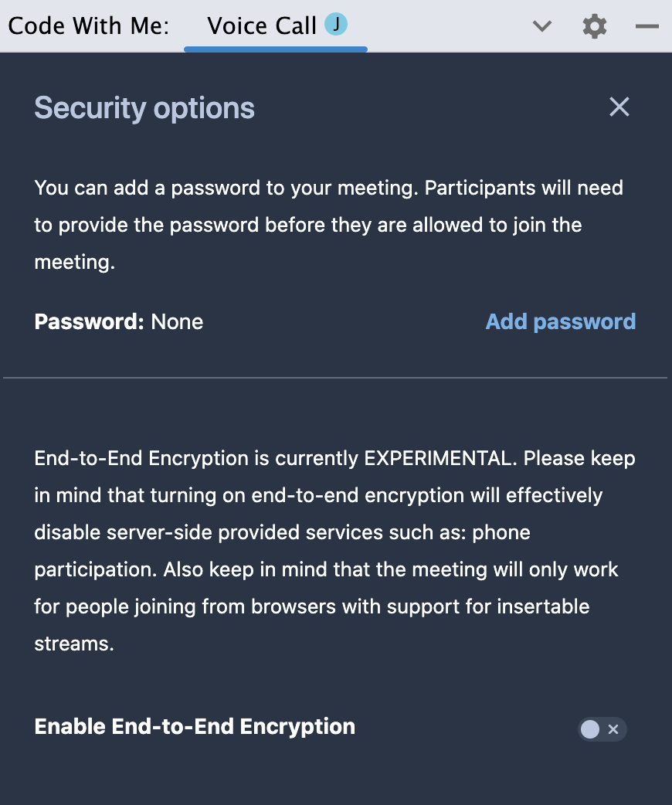Expand the tool window chevron dropdown
This screenshot has height=805, width=672.
(542, 25)
